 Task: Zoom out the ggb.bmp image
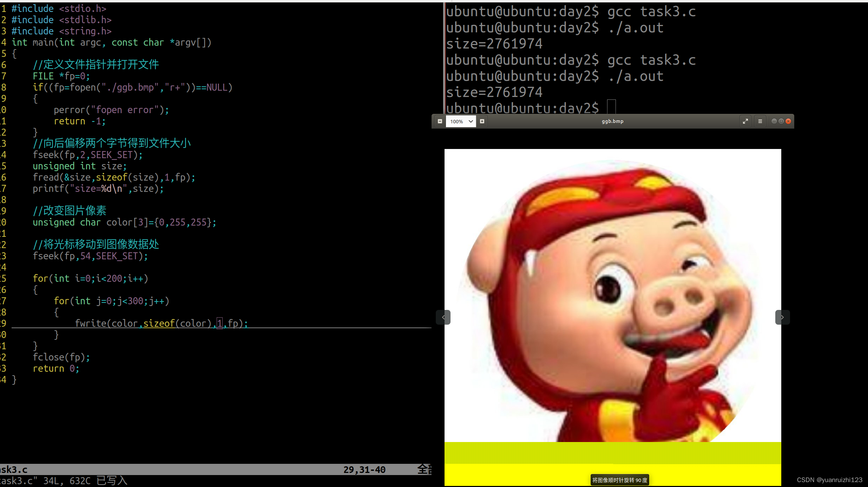click(440, 121)
